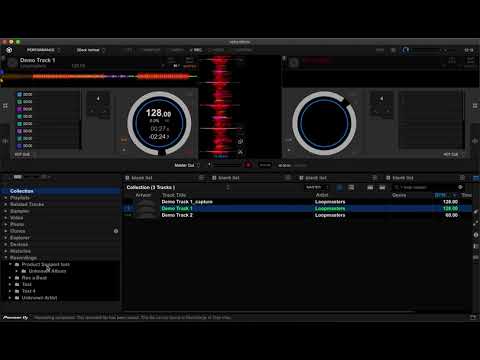Click the window icon in status bar corner

473,318
